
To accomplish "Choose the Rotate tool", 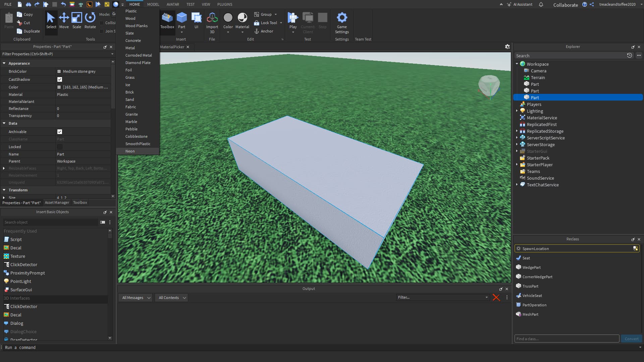I will coord(90,21).
